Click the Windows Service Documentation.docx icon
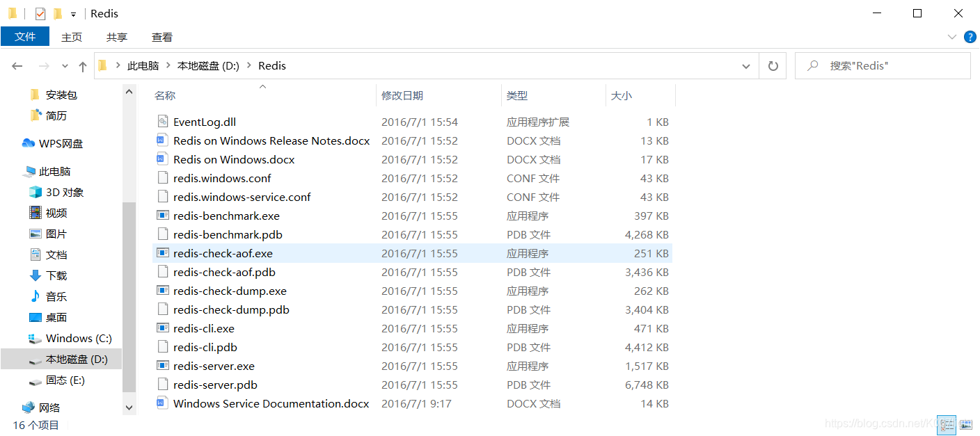The width and height of the screenshot is (980, 436). coord(163,403)
